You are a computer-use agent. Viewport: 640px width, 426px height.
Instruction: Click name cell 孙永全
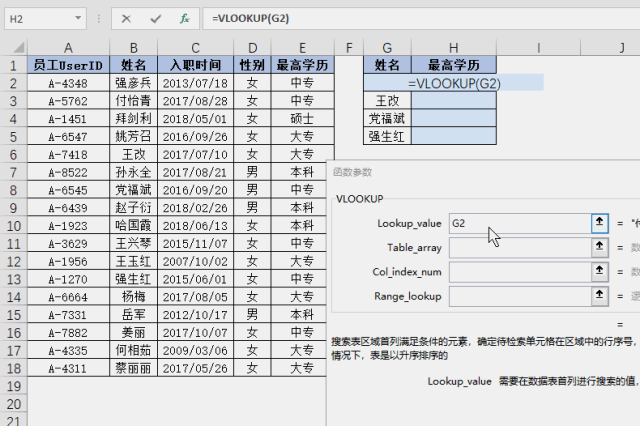click(133, 172)
